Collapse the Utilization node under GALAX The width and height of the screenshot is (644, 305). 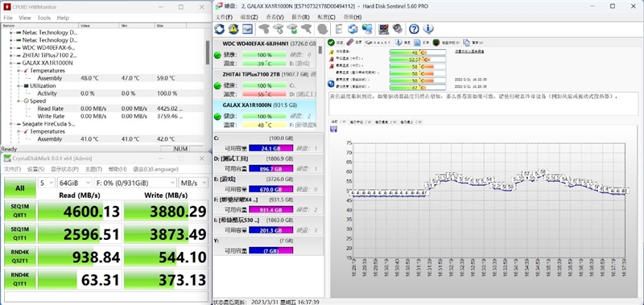pyautogui.click(x=19, y=86)
